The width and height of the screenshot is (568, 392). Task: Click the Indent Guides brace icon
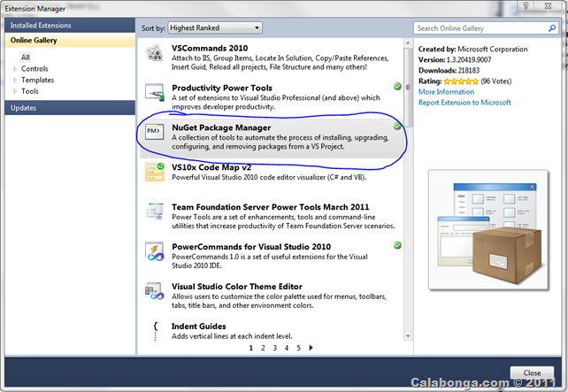pos(156,331)
